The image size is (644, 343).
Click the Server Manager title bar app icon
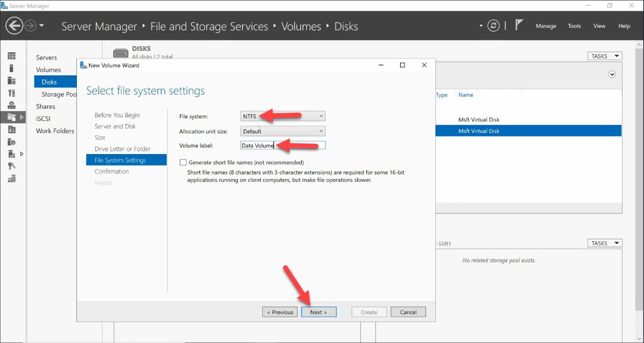pyautogui.click(x=4, y=6)
